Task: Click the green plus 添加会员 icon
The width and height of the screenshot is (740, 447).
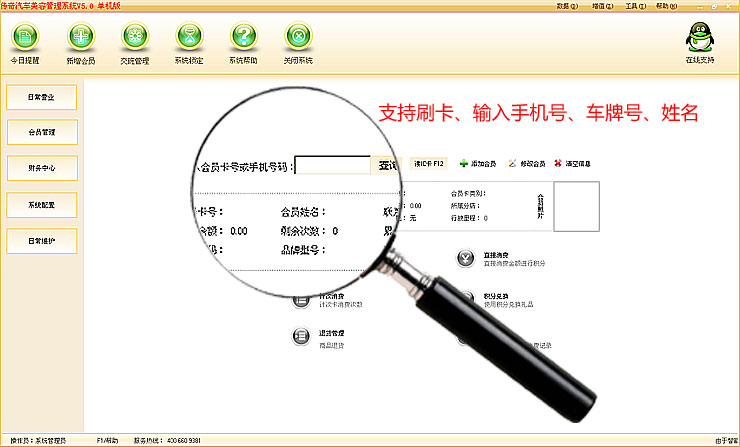Action: [463, 163]
